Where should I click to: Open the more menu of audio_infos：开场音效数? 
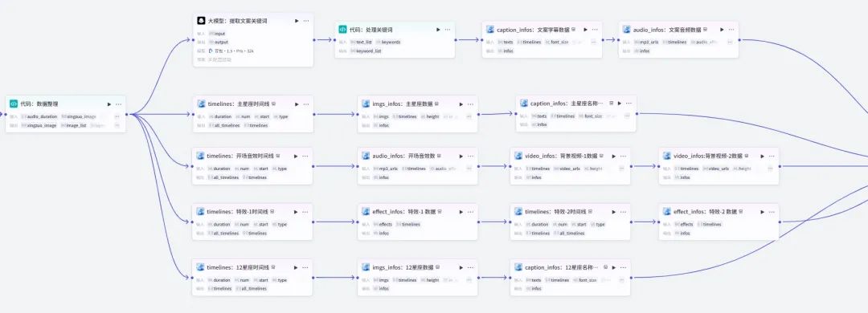point(470,156)
